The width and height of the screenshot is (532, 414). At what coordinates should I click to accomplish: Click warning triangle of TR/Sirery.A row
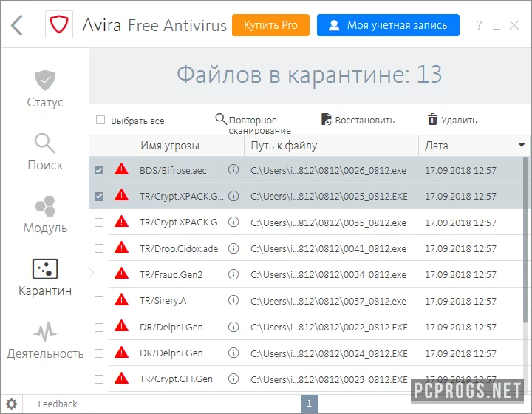click(x=121, y=299)
